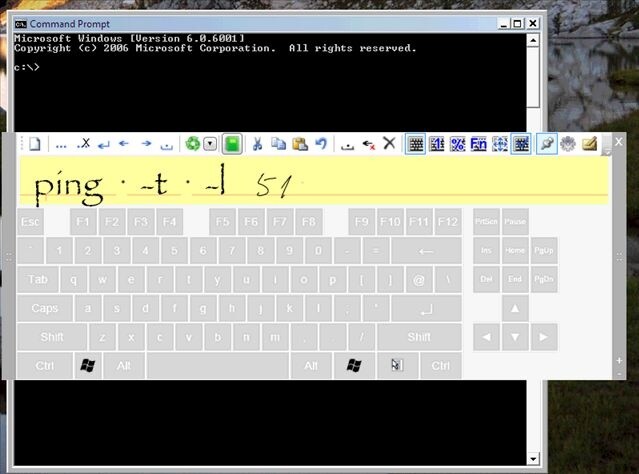Click the c:\> prompt line in Command Prompt
The width and height of the screenshot is (639, 474).
[x=27, y=67]
